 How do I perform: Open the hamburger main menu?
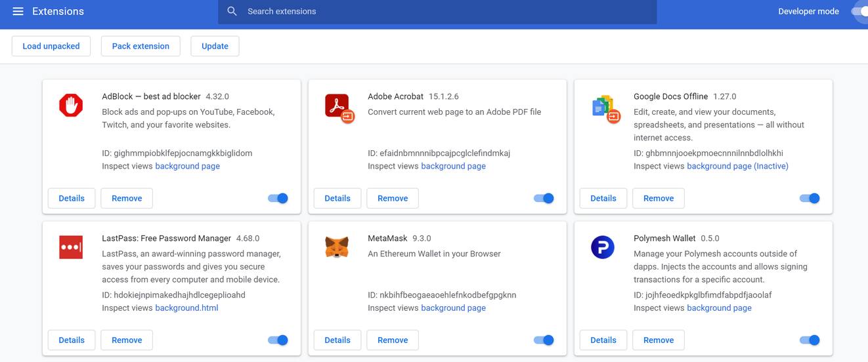[18, 11]
